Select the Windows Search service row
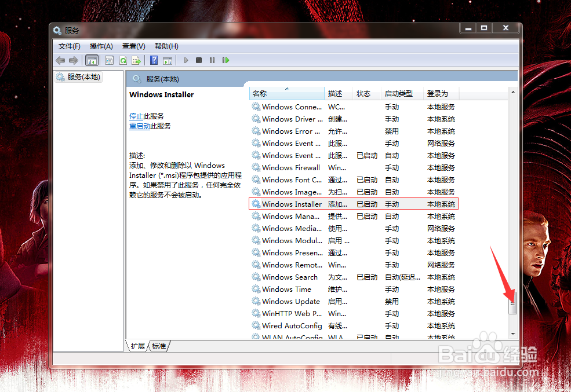This screenshot has width=571, height=392. [354, 277]
